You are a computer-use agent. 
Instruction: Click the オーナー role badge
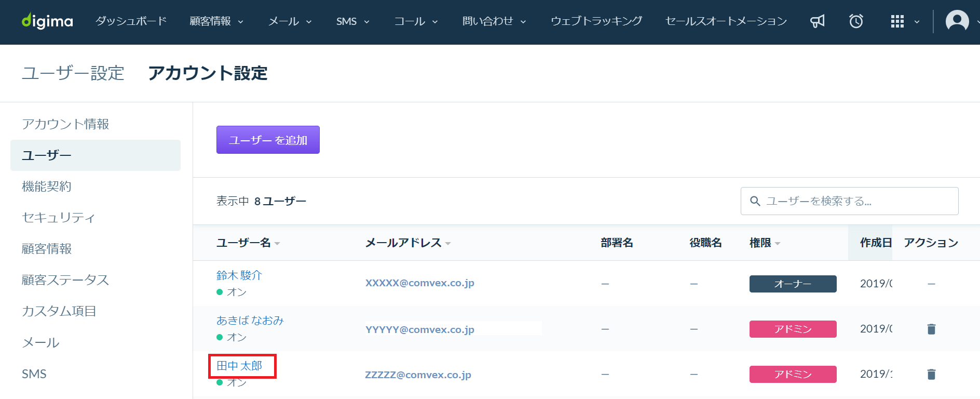(x=793, y=284)
